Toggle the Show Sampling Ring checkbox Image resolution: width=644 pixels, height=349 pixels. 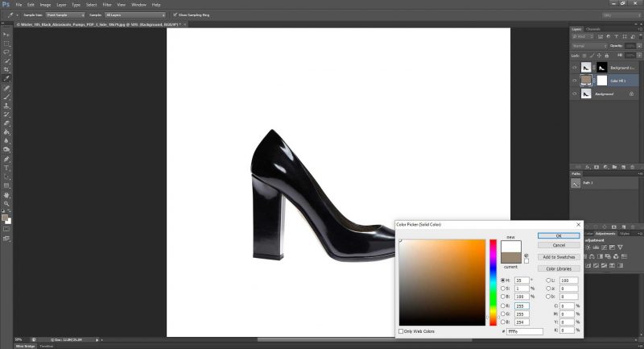point(176,15)
